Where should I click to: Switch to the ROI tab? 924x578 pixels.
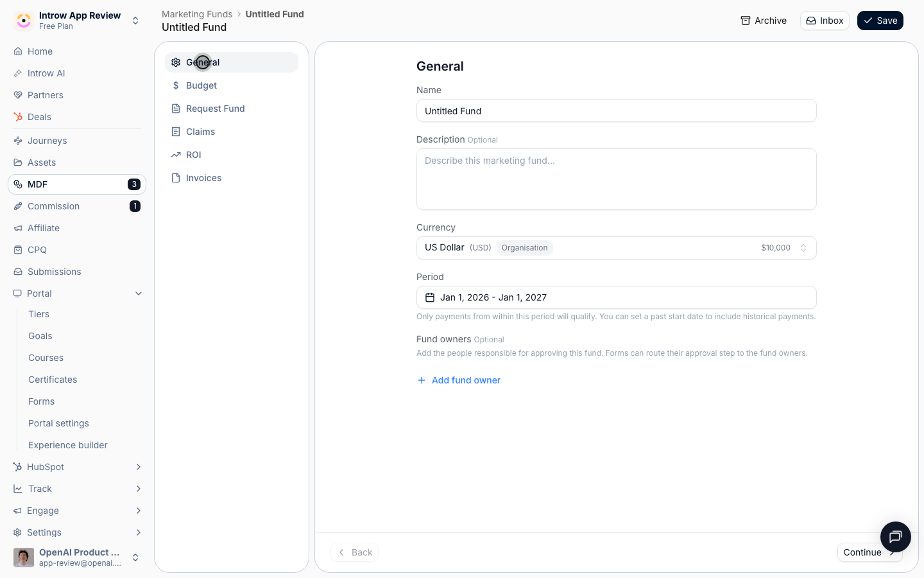(232, 155)
